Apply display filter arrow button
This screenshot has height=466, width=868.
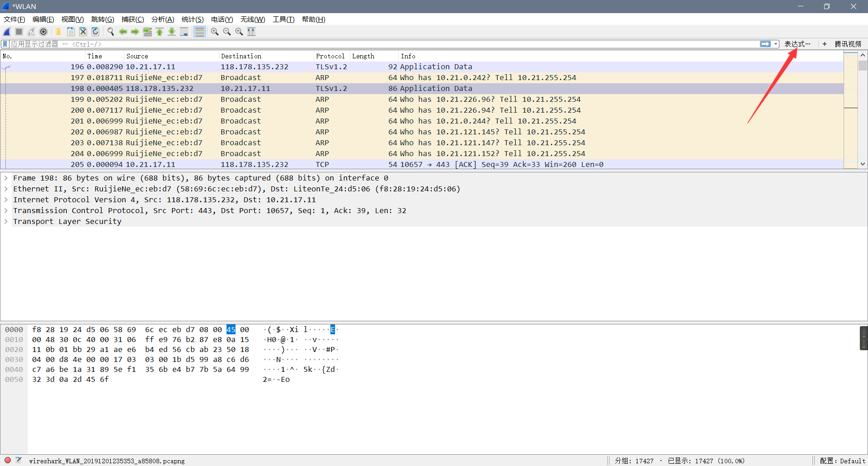pyautogui.click(x=765, y=44)
